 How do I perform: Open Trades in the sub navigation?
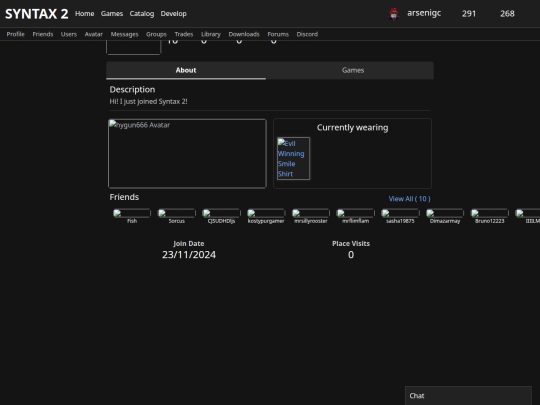[184, 34]
